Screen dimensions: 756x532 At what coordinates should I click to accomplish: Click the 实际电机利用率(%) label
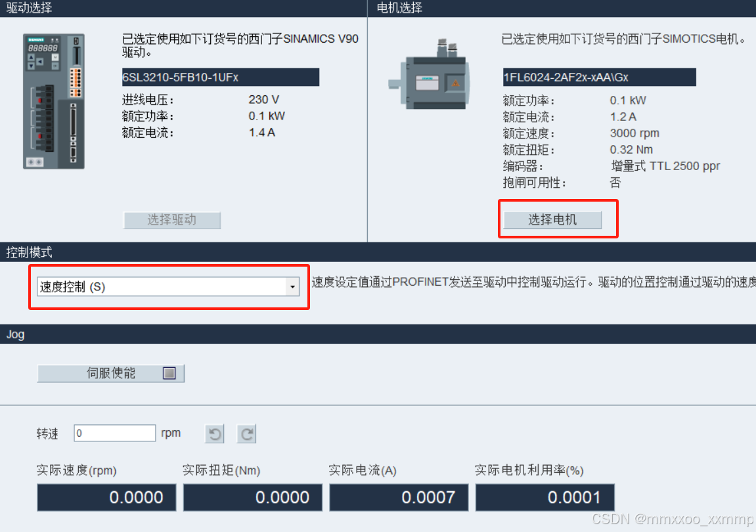coord(529,470)
